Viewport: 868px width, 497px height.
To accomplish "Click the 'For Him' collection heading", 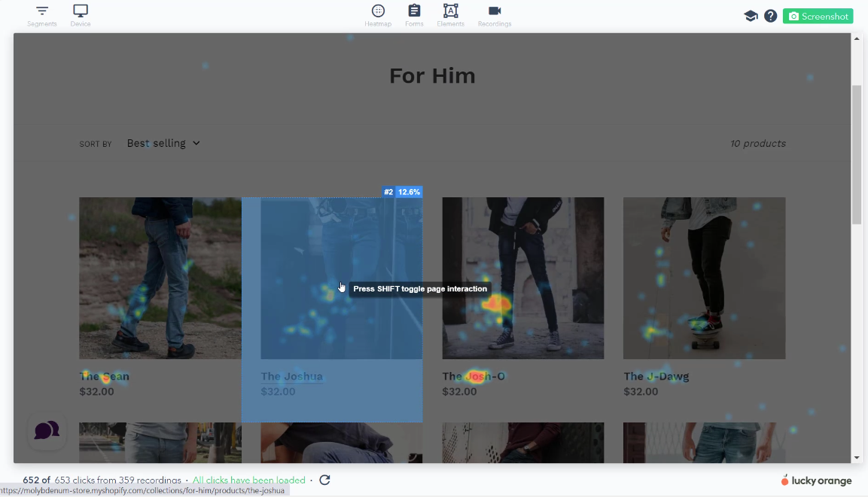I will coord(432,76).
